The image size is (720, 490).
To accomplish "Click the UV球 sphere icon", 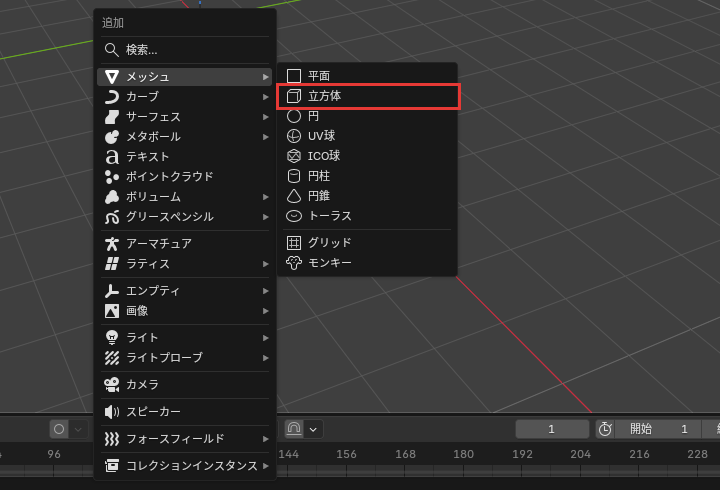I will pos(294,136).
